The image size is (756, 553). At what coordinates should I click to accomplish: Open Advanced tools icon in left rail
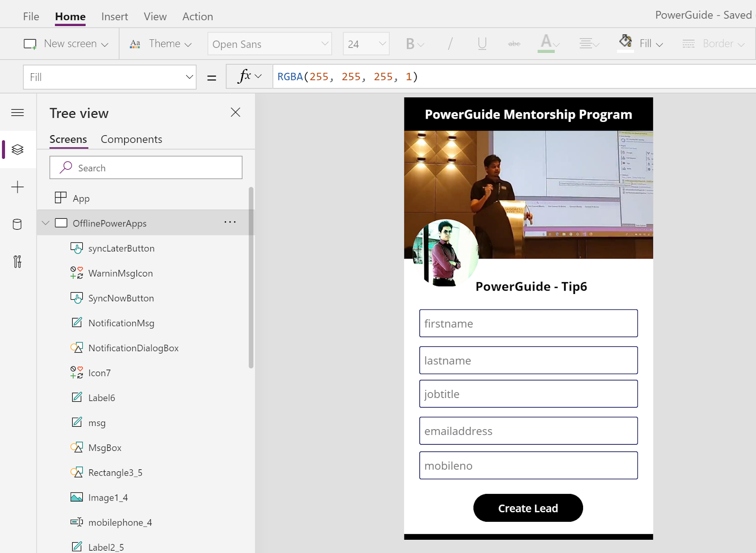pos(17,261)
